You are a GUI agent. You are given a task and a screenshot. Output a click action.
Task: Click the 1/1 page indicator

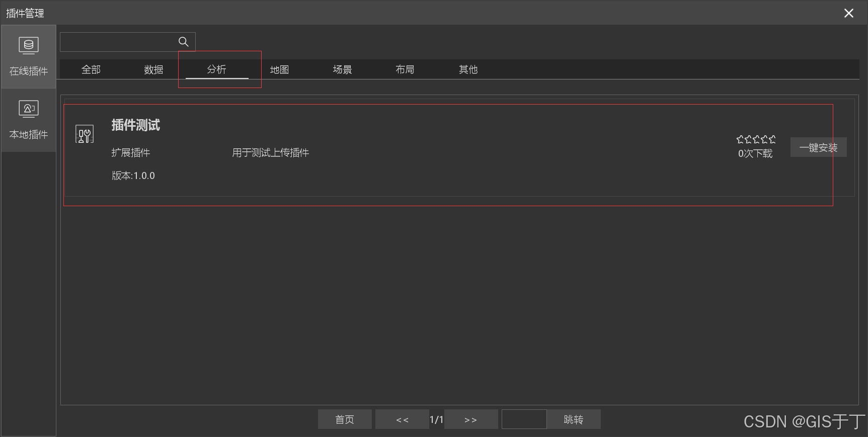[x=437, y=419]
